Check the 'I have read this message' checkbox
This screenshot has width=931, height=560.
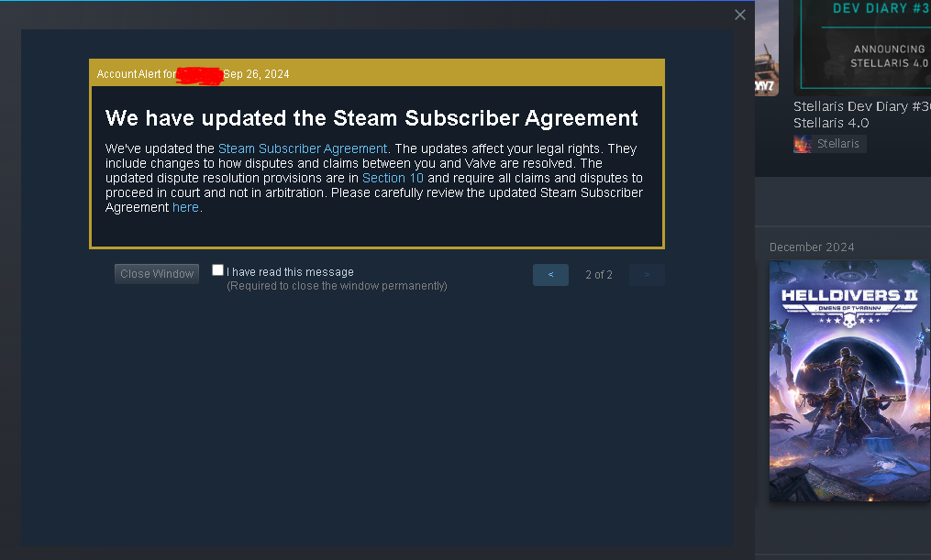click(x=218, y=270)
